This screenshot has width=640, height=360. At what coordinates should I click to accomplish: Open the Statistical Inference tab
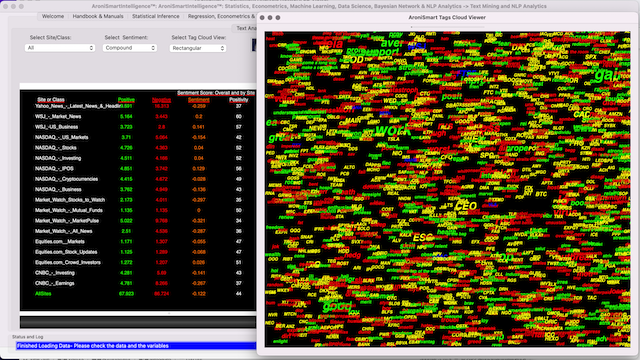[x=156, y=16]
